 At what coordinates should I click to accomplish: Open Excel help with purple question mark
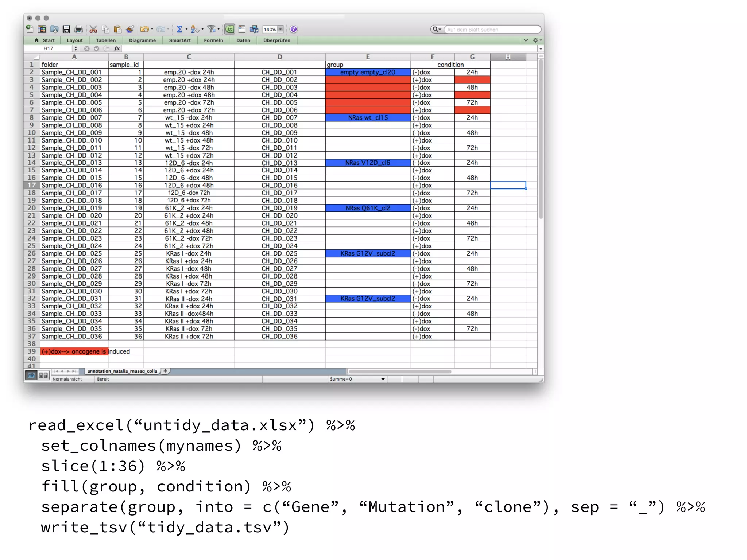pos(294,29)
